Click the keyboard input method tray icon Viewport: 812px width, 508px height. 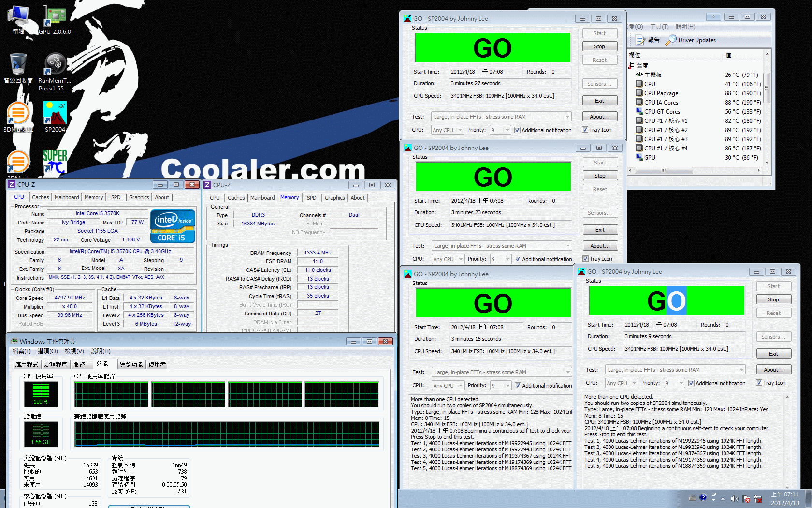[x=692, y=498]
